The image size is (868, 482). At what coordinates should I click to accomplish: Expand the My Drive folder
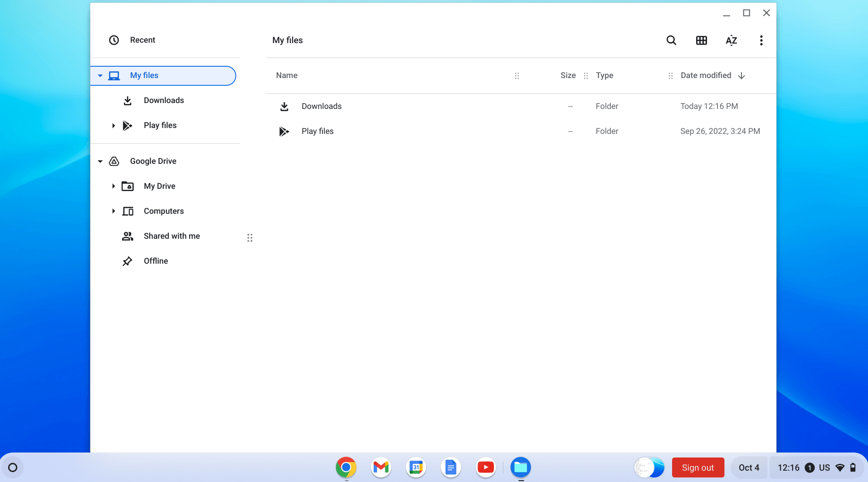[x=113, y=186]
